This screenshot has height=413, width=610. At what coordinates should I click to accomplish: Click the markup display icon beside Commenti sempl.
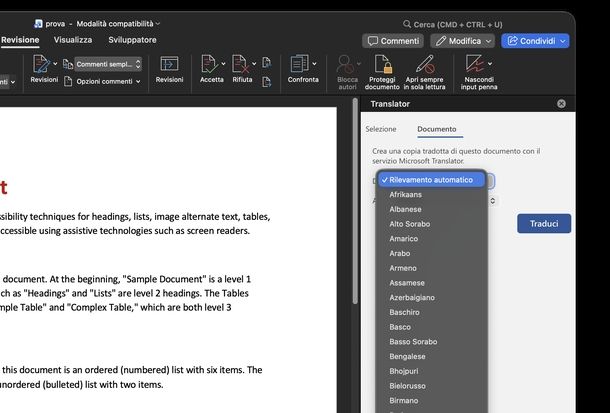[68, 64]
